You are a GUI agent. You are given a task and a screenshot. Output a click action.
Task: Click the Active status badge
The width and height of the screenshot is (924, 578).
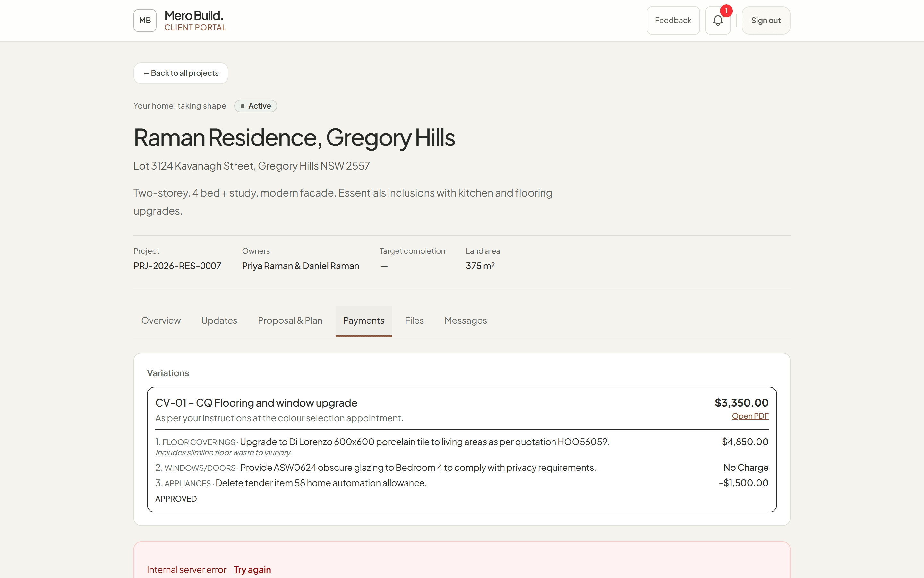coord(255,106)
